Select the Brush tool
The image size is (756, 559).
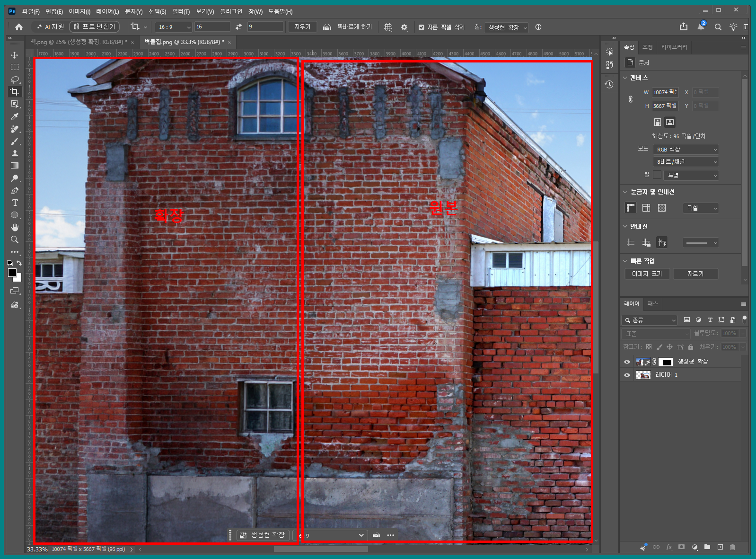pos(15,141)
